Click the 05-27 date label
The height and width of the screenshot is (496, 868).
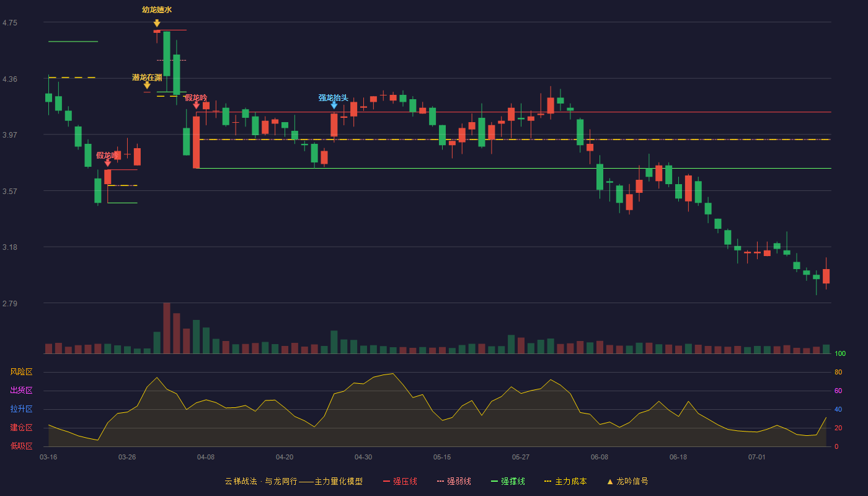click(521, 457)
